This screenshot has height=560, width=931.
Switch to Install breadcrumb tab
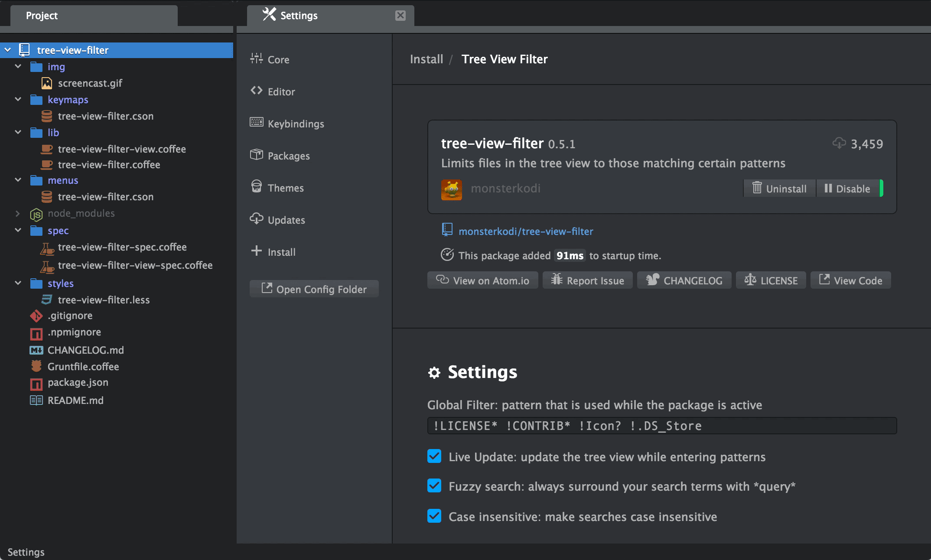[x=426, y=59]
